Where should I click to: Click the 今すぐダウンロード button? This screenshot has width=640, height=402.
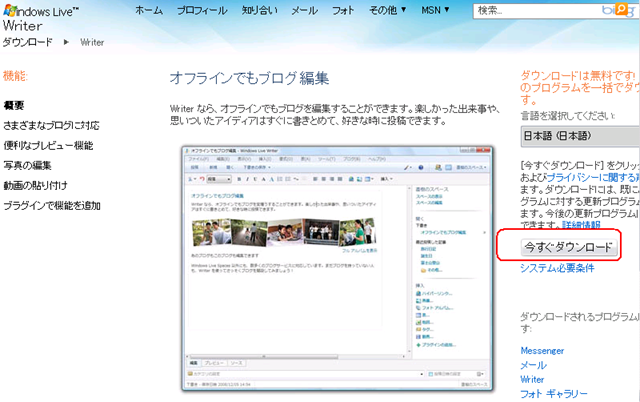[x=569, y=247]
